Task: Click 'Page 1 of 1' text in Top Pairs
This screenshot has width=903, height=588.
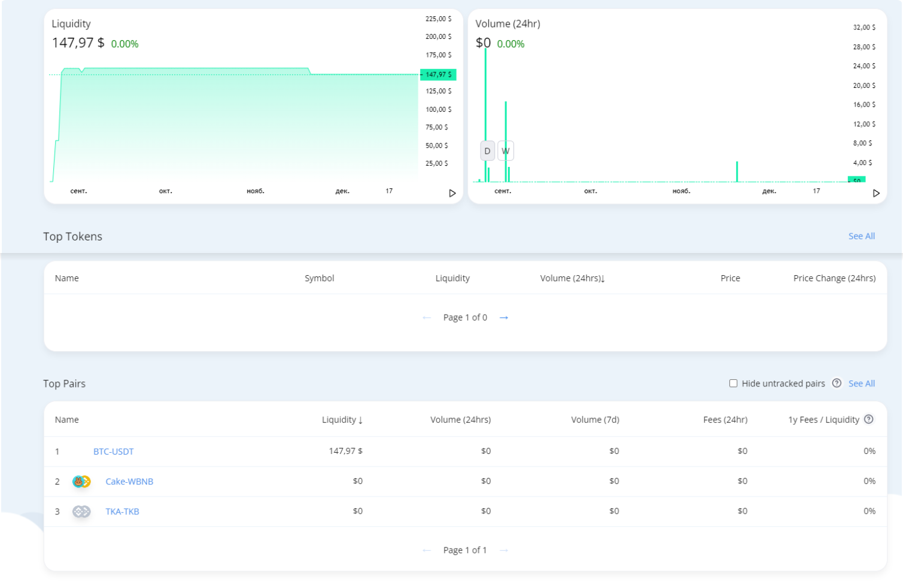Action: tap(465, 550)
